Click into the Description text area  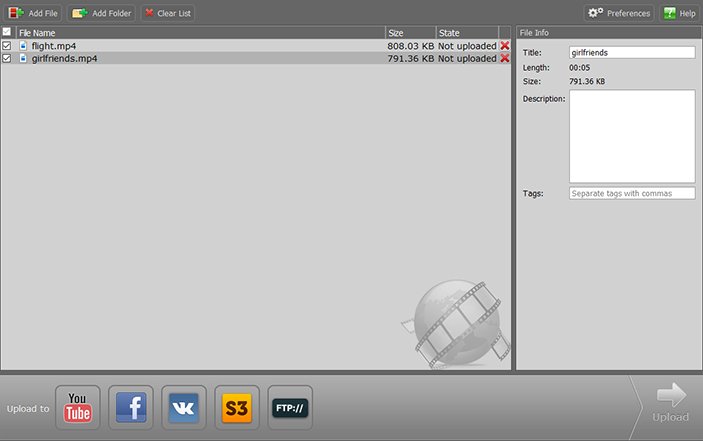(632, 136)
